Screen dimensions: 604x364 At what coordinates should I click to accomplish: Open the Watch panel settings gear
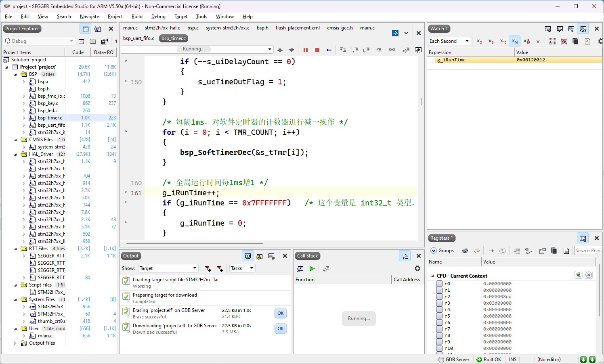pos(600,41)
